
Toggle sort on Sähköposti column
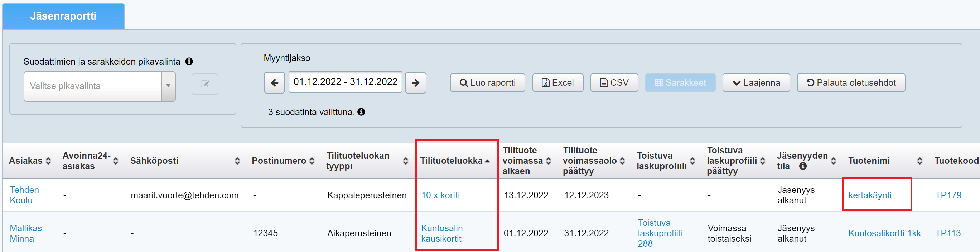237,161
